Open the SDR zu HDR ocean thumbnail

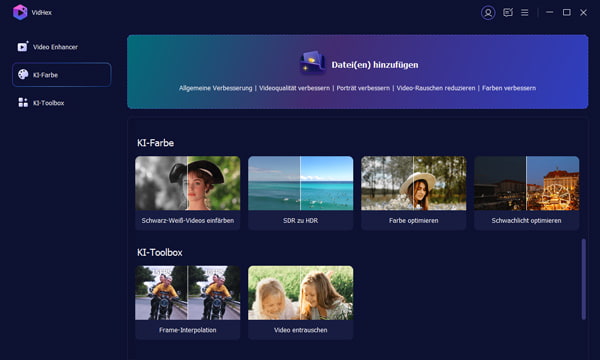[300, 183]
